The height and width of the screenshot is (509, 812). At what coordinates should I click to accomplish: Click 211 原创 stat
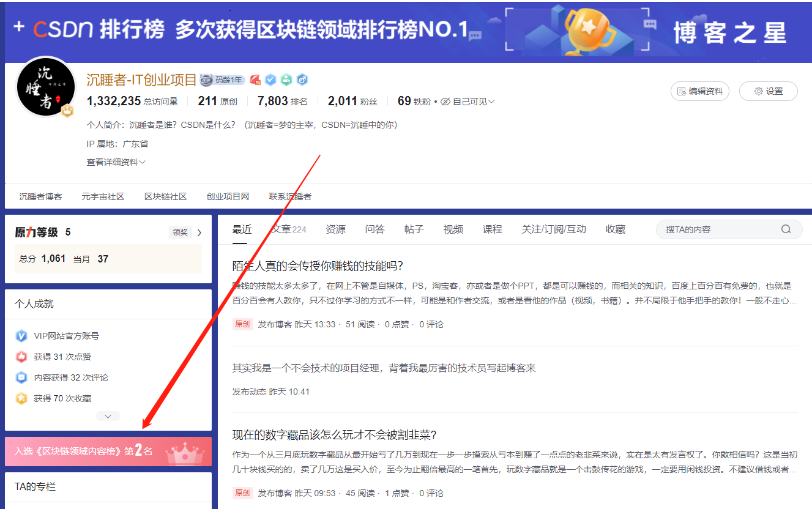click(x=217, y=102)
